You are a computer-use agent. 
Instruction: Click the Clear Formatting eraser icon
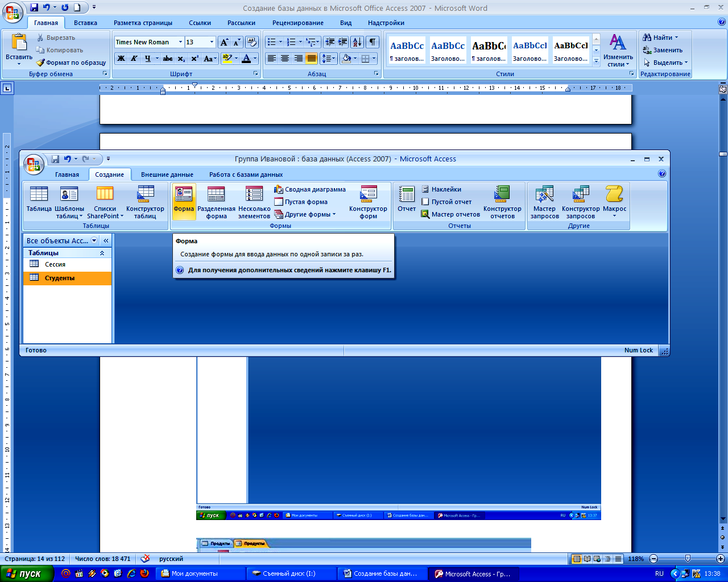point(253,42)
